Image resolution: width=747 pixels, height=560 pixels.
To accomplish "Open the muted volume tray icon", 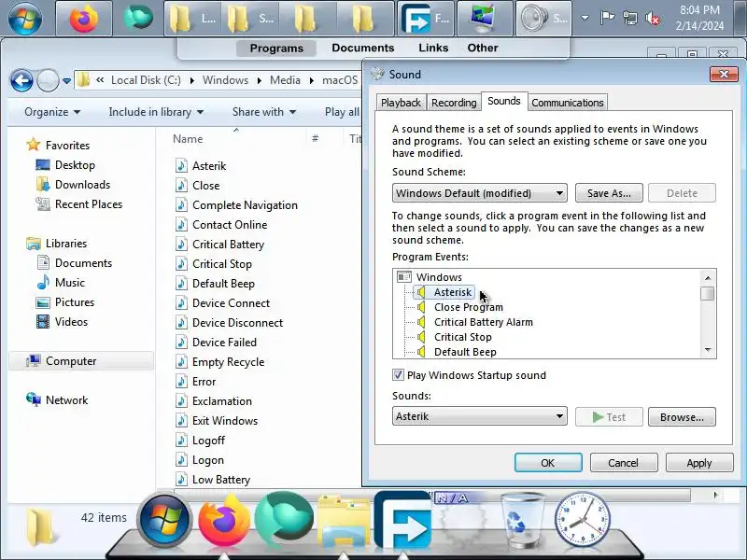I will pos(653,19).
